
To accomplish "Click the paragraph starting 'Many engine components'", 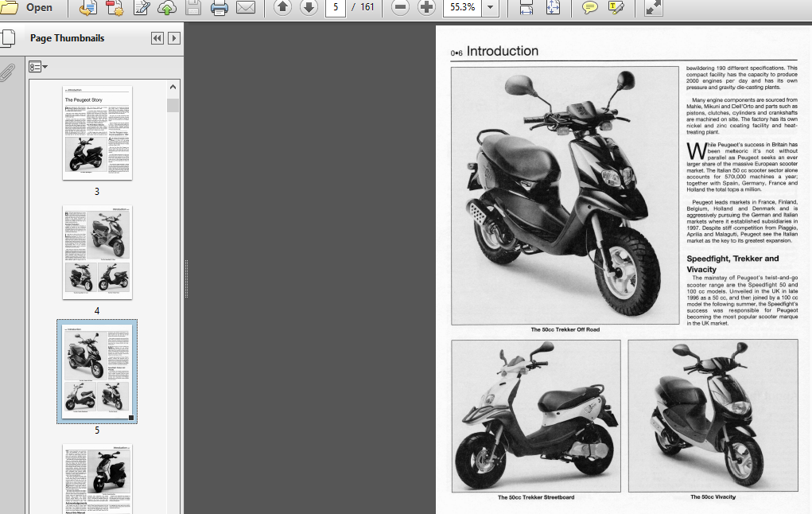I will point(742,115).
